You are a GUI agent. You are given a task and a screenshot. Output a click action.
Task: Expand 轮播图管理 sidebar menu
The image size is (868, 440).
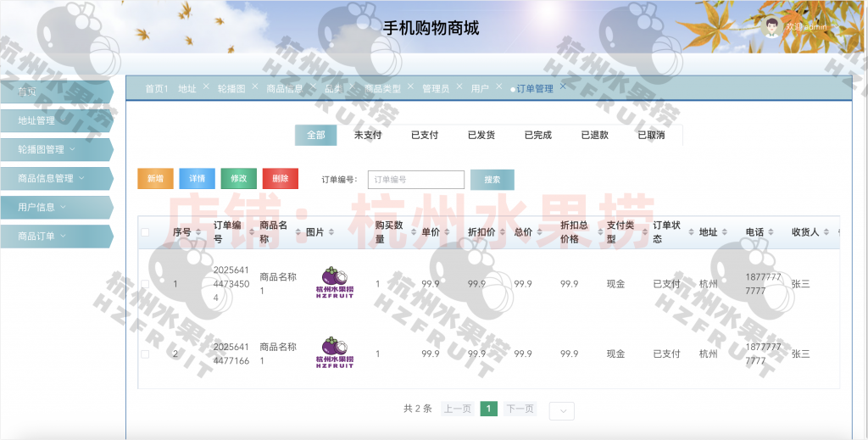(x=56, y=149)
